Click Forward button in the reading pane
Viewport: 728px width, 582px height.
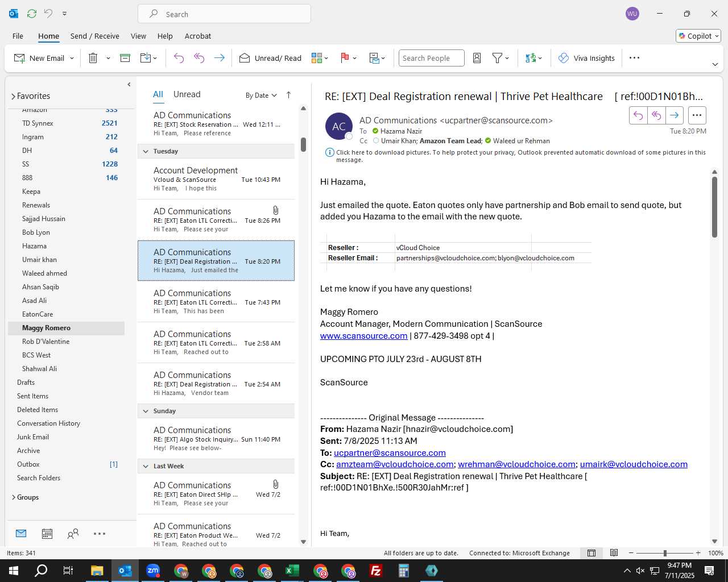pyautogui.click(x=675, y=115)
